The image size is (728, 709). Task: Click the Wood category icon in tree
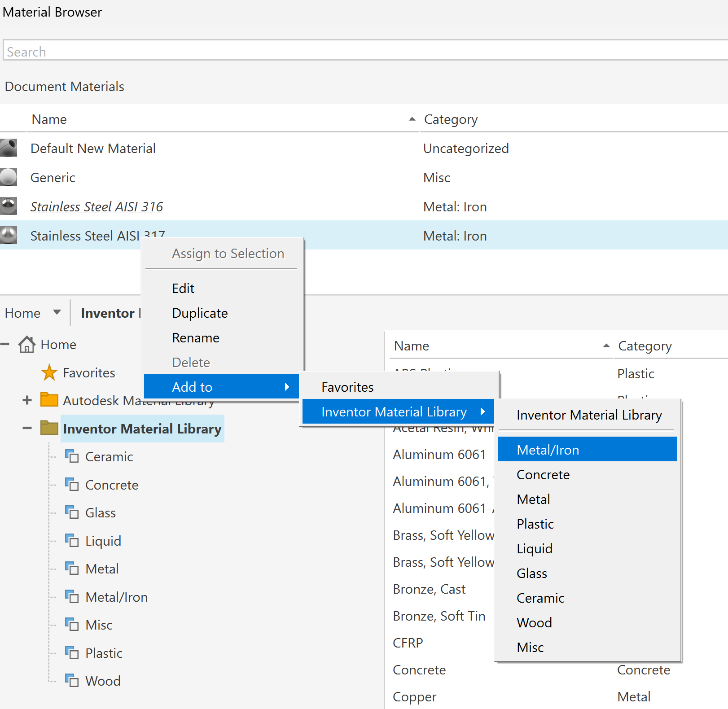(x=72, y=680)
